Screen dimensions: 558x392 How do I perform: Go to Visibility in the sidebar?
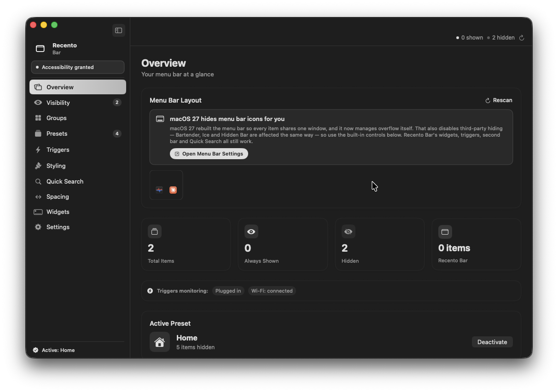pyautogui.click(x=78, y=103)
